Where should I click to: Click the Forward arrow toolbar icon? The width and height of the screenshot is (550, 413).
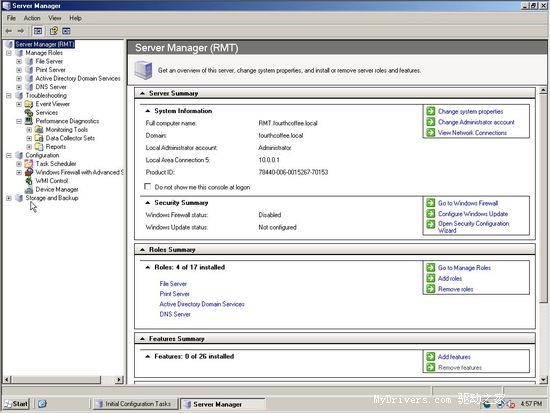tap(21, 31)
